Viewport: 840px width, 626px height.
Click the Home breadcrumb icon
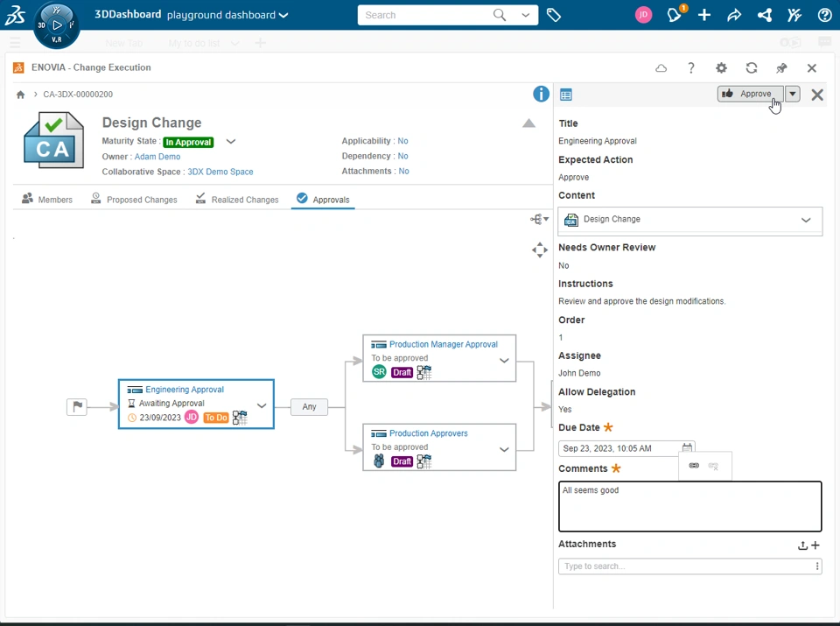pos(20,95)
